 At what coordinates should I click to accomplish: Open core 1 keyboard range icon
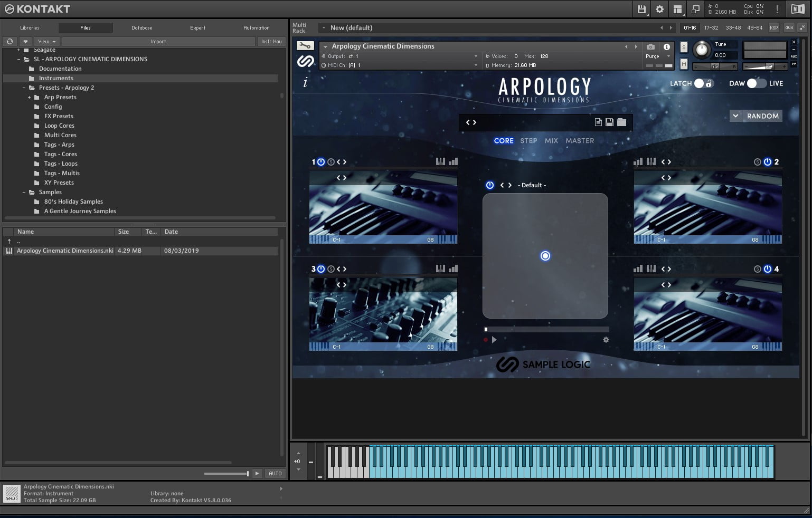pyautogui.click(x=440, y=162)
